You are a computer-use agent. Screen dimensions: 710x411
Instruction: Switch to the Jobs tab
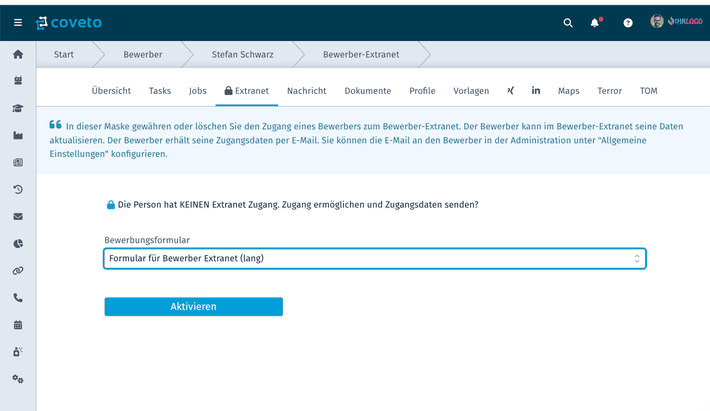coord(198,91)
